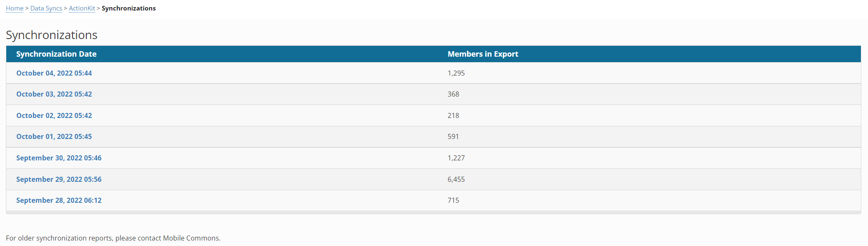This screenshot has width=868, height=246.
Task: Click the Synchronizations page heading
Action: 52,35
